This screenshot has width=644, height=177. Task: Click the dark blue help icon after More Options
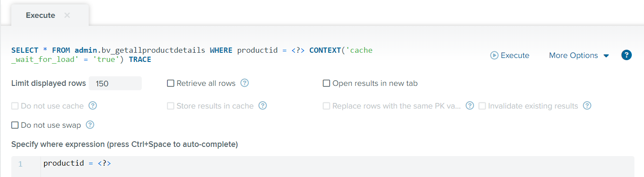pos(627,55)
